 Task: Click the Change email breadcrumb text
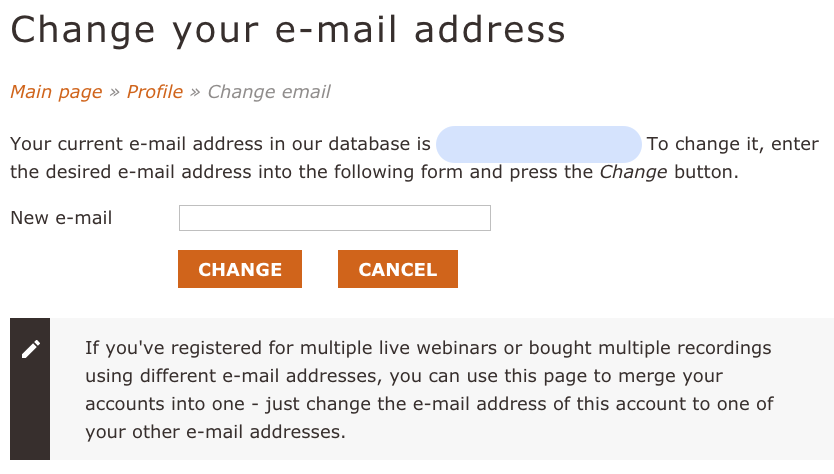(269, 92)
